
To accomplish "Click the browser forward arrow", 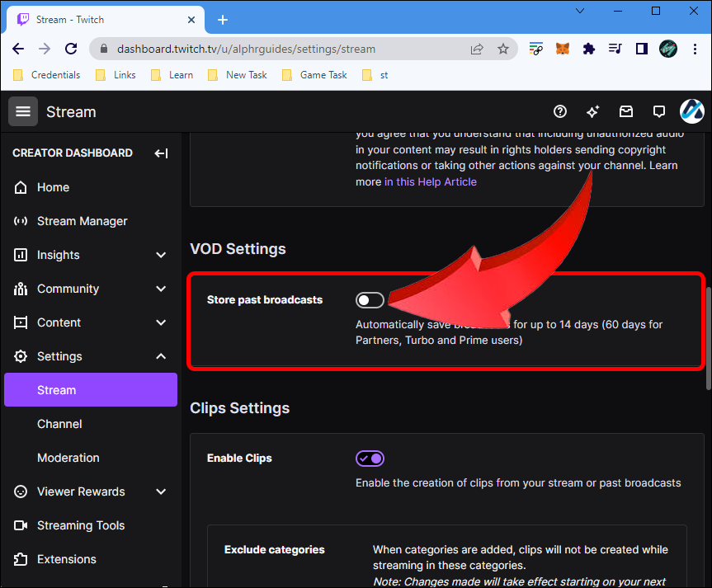I will point(45,49).
